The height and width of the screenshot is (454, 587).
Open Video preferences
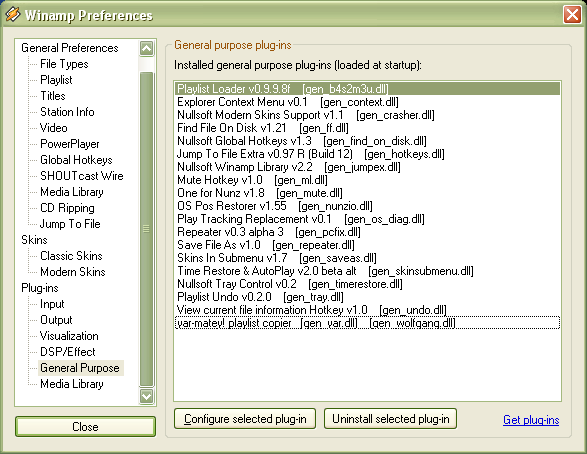click(54, 128)
